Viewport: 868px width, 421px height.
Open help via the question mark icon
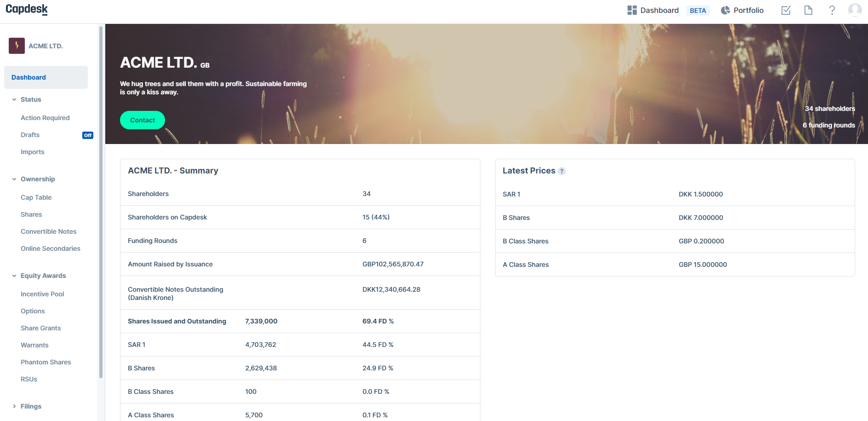[832, 10]
